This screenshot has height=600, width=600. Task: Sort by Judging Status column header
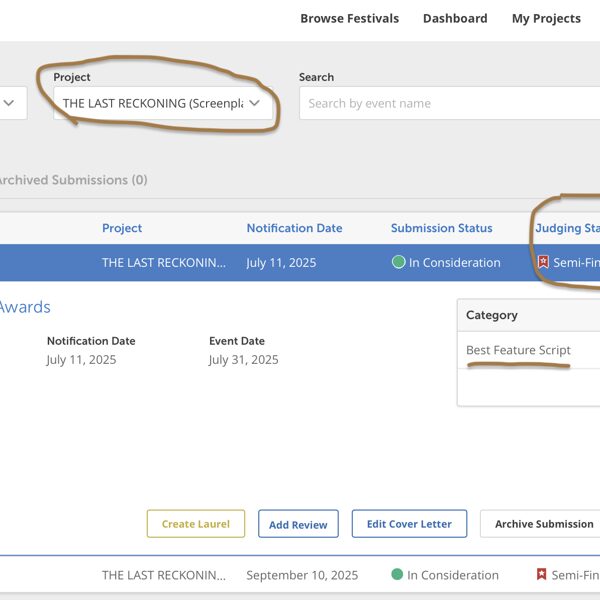[567, 228]
